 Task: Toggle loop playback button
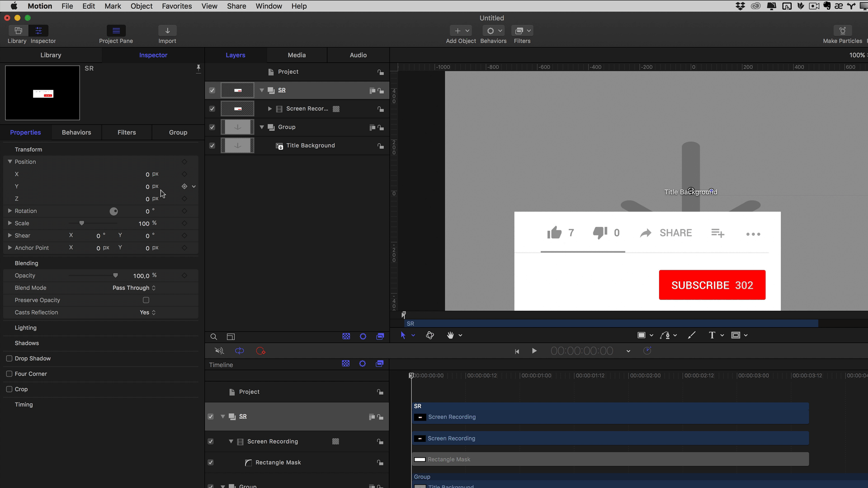tap(240, 351)
